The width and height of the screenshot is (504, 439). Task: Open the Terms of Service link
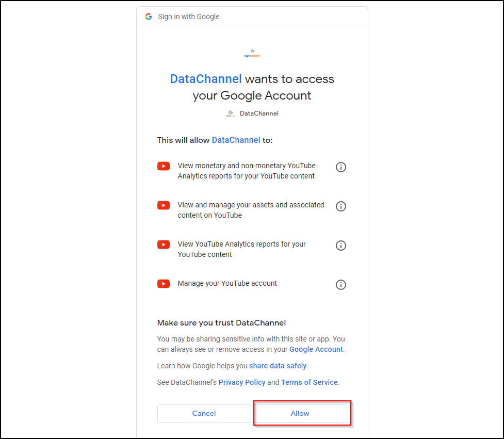click(309, 382)
